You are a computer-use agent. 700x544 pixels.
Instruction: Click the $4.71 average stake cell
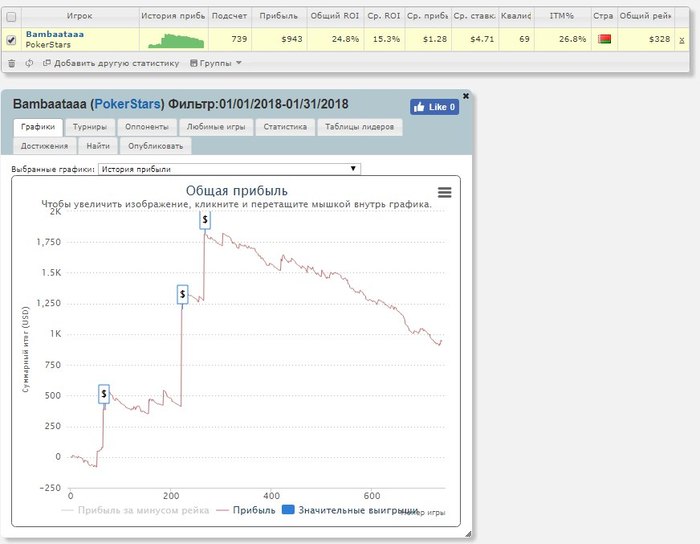(x=475, y=39)
